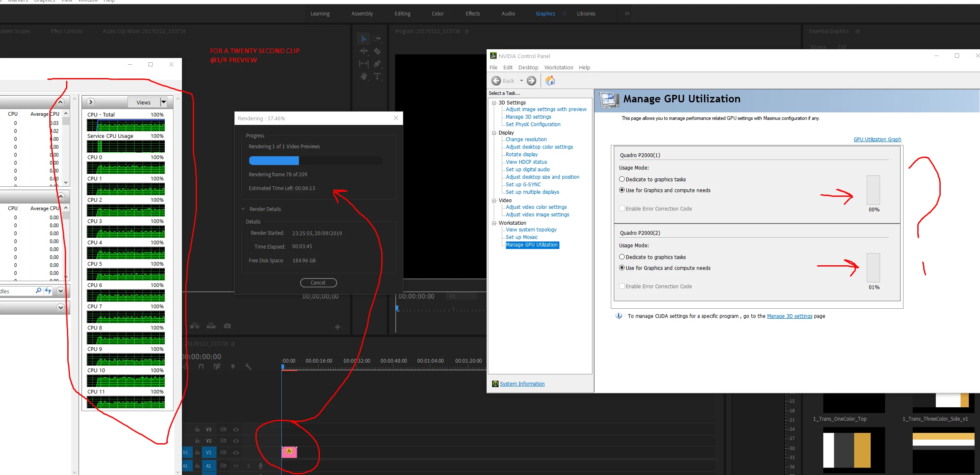Select the Razor tool
Image resolution: width=980 pixels, height=475 pixels.
click(x=377, y=51)
